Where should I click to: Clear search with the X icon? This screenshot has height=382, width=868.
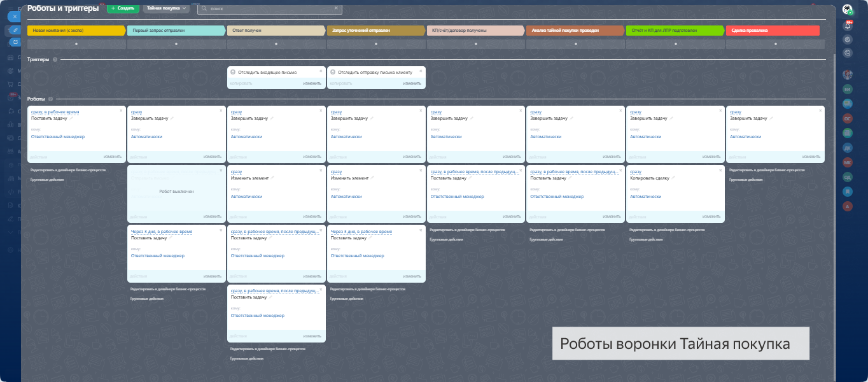(337, 8)
